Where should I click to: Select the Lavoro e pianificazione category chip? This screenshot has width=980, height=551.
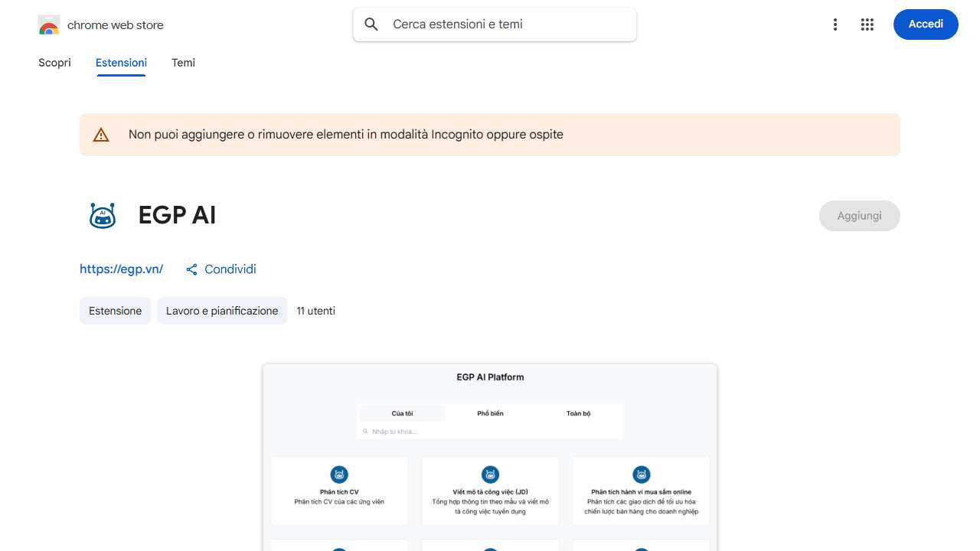click(222, 311)
